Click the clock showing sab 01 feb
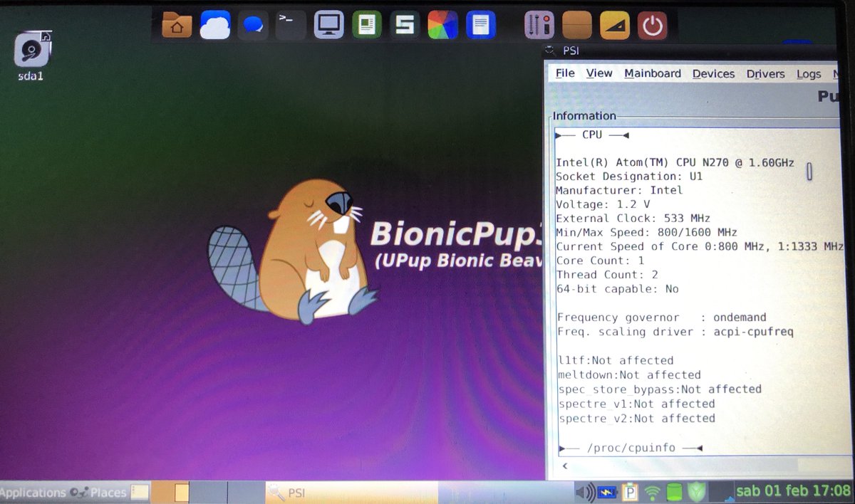This screenshot has width=855, height=504. click(793, 490)
